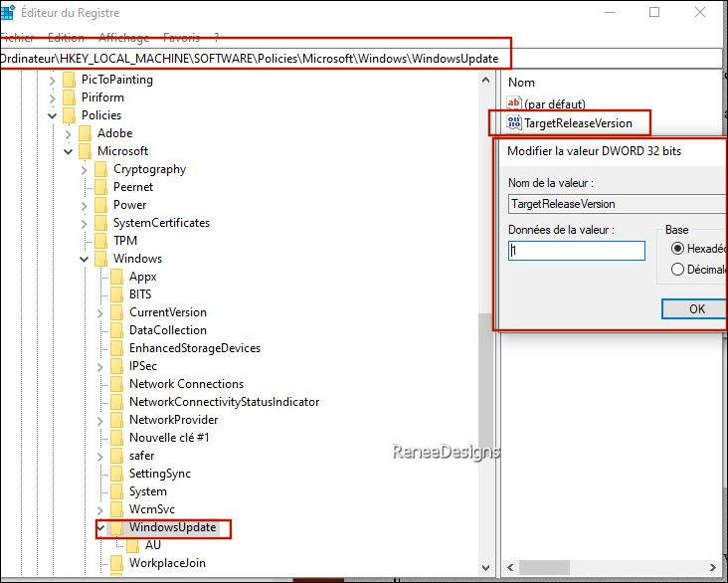This screenshot has height=583, width=728.
Task: Confirm the DWORD value with OK
Action: coord(694,309)
